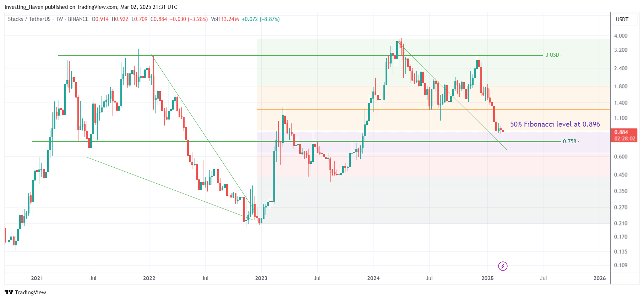Screen dimensions: 644x300
Task: Click the low value L0.709
Action: (140, 19)
